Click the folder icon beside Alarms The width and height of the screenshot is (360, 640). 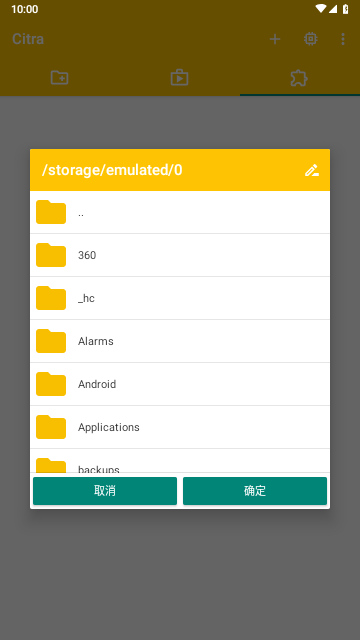[51, 341]
